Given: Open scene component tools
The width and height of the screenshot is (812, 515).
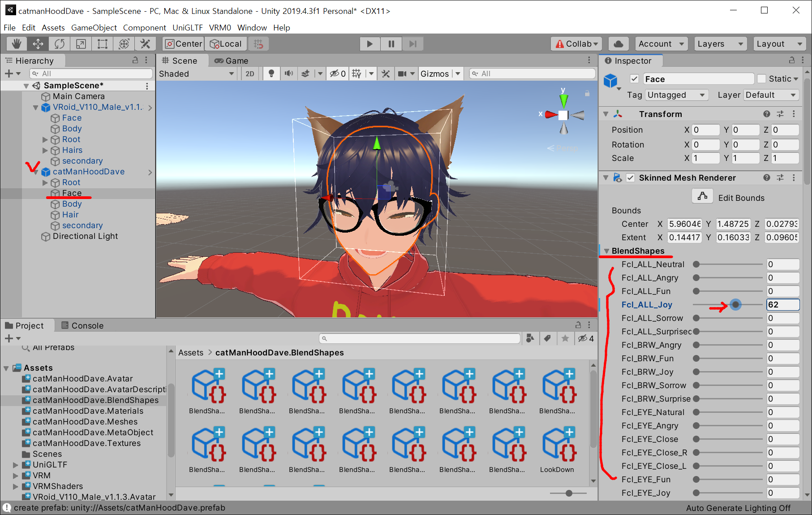Looking at the screenshot, I should 386,74.
